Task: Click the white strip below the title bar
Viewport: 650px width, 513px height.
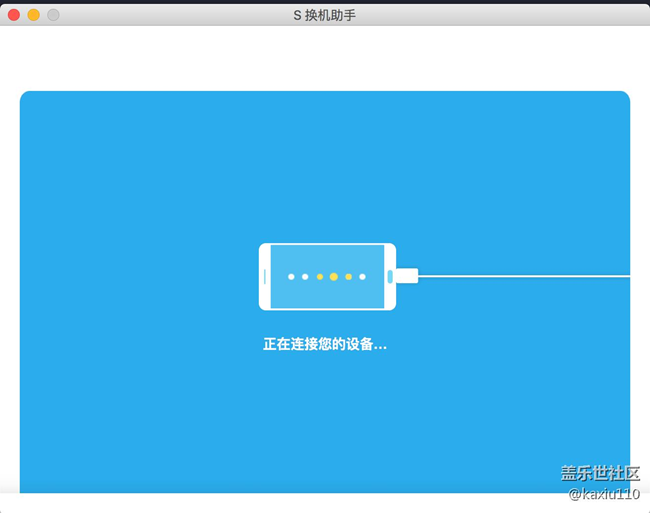Action: 325,58
